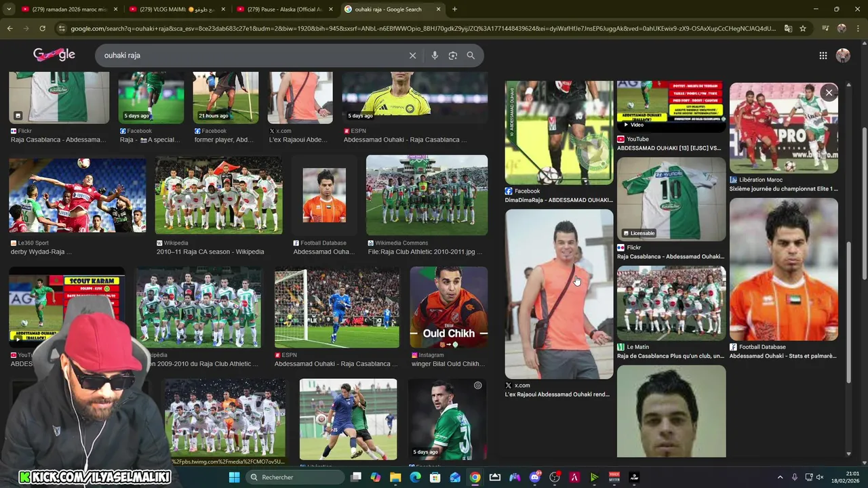
Task: Open the Google apps grid
Action: click(x=823, y=56)
